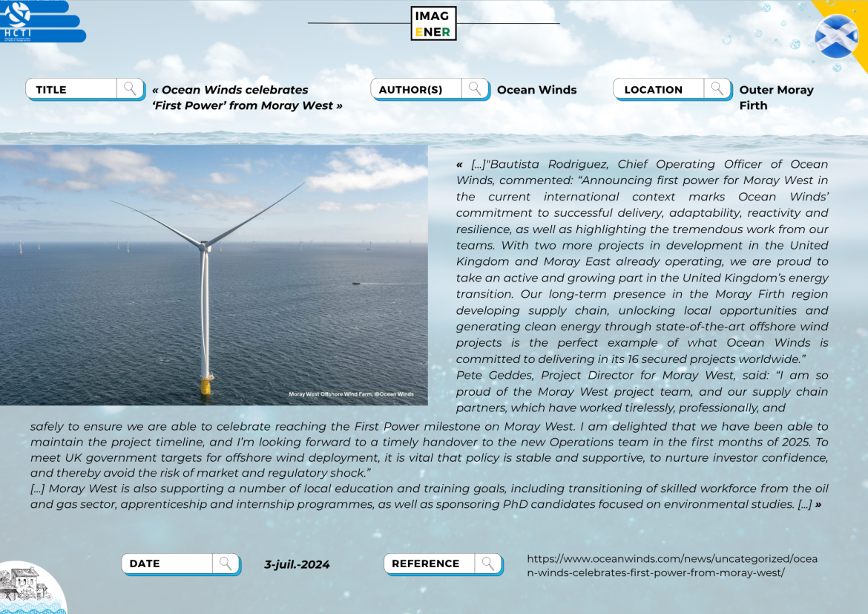Click the location text 'Outer Moray Firth'

point(777,97)
